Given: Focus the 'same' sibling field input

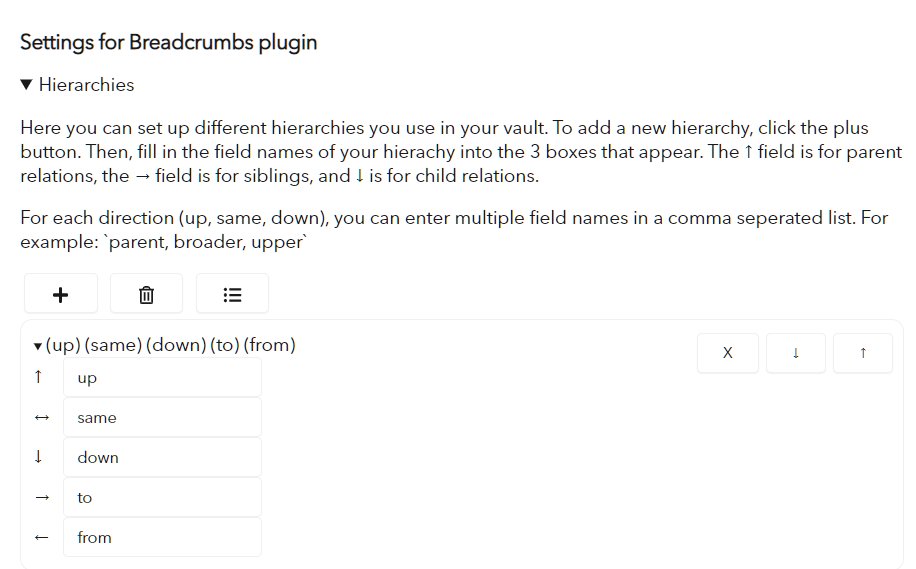Looking at the screenshot, I should click(162, 417).
